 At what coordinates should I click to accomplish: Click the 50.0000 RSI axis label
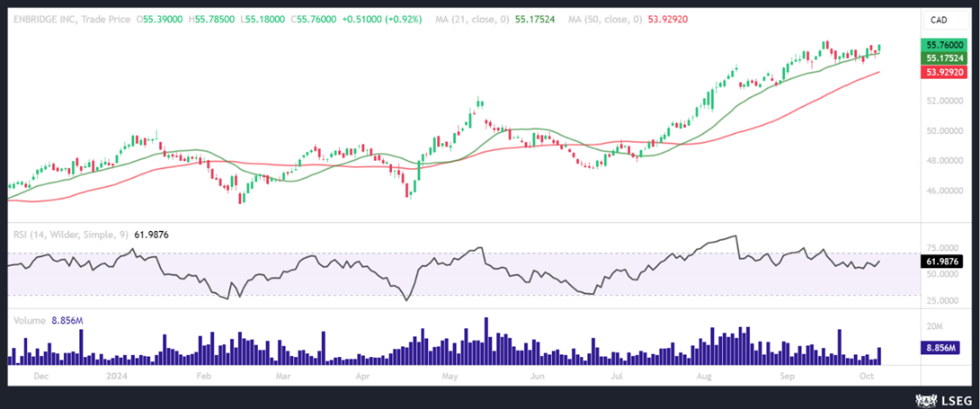[x=944, y=274]
